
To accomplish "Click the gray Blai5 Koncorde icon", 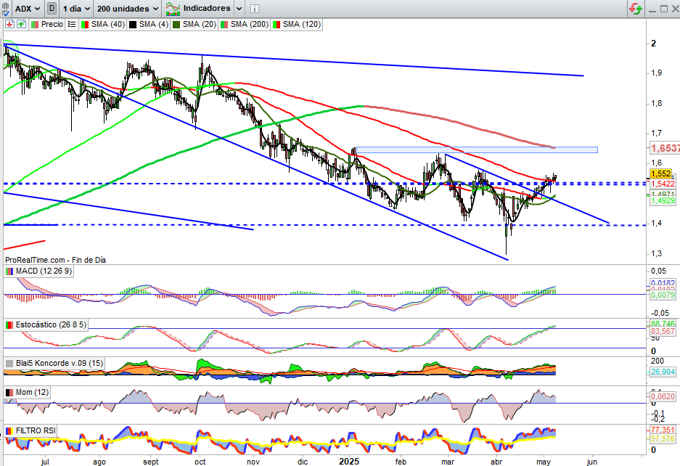I will point(9,363).
